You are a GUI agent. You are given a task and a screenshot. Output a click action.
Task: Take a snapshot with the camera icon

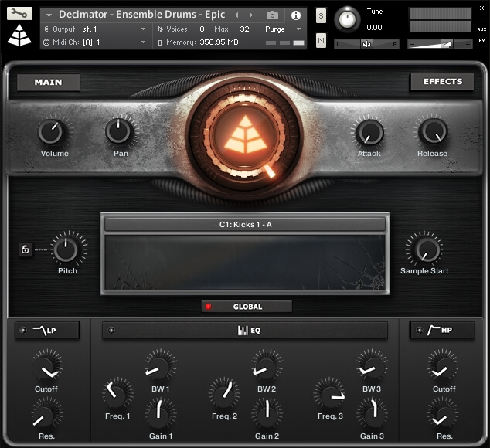pos(272,15)
